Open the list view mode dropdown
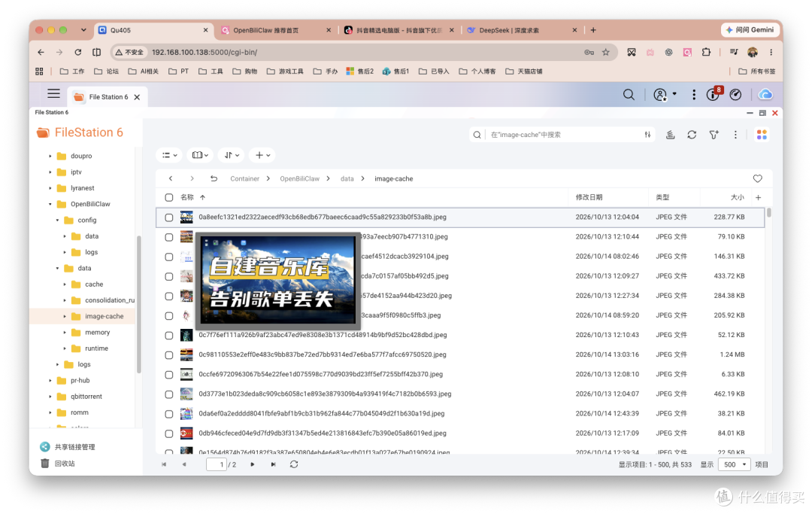This screenshot has height=514, width=812. pos(169,155)
